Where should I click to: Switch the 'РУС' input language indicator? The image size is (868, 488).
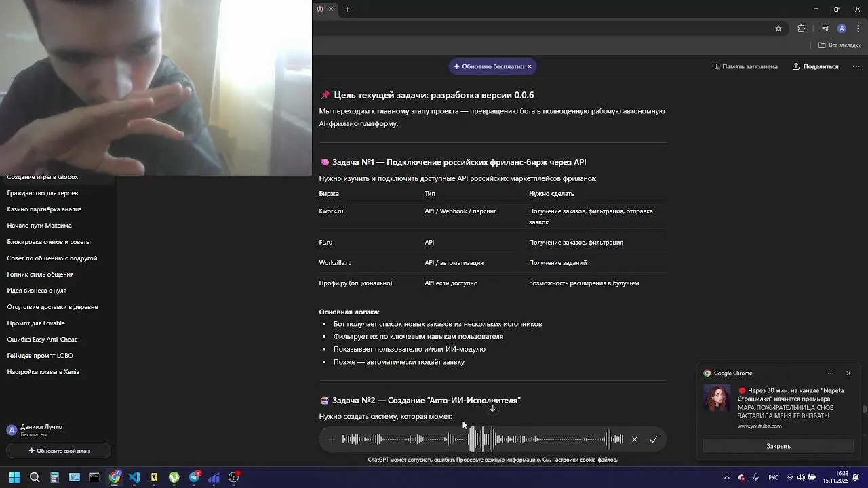tap(773, 477)
